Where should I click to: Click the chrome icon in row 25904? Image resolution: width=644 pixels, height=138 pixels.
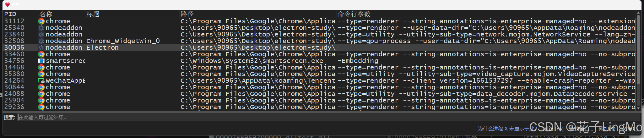[x=41, y=101]
